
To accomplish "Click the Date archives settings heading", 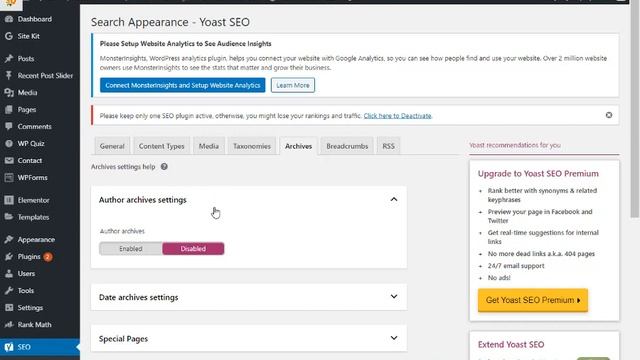I will pyautogui.click(x=138, y=298).
